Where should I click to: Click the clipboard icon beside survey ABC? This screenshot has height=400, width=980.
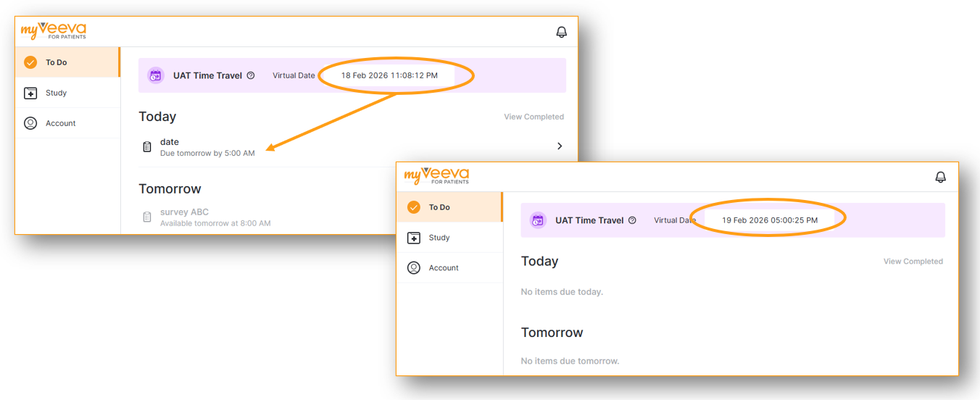(x=147, y=217)
